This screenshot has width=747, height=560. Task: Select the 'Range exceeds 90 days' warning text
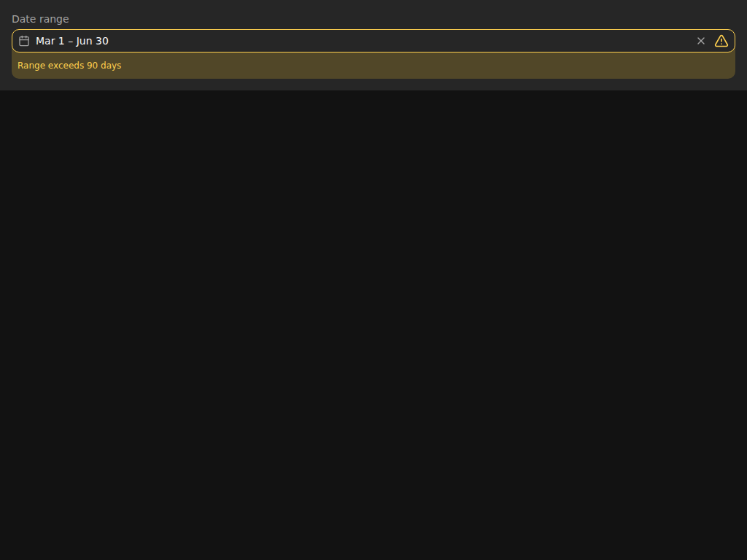click(69, 66)
